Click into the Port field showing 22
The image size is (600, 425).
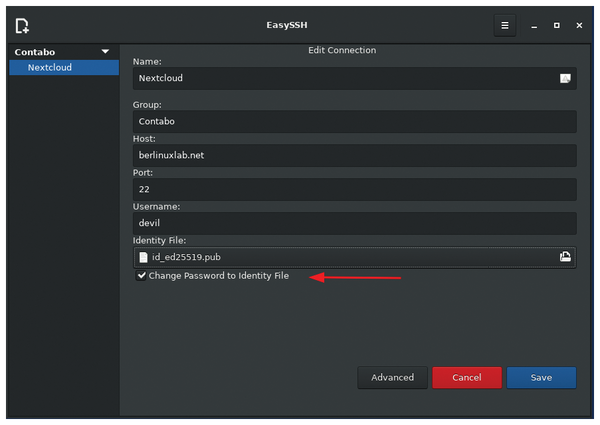(x=354, y=189)
